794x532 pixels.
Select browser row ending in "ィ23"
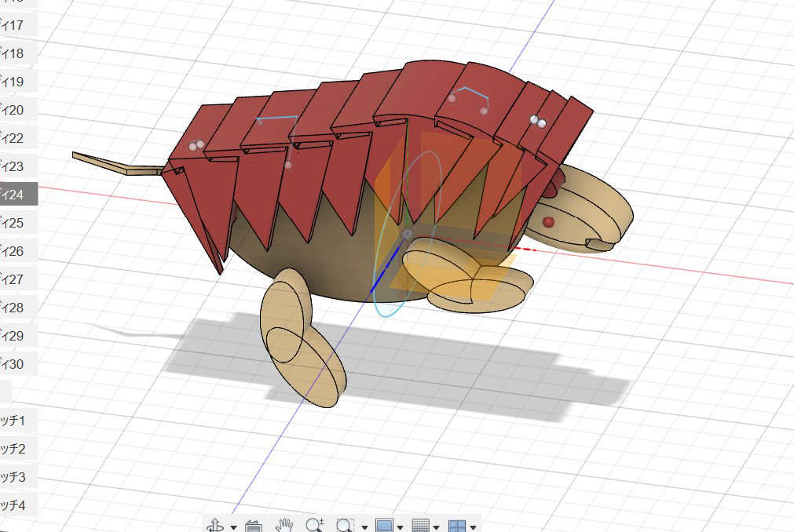[19, 166]
